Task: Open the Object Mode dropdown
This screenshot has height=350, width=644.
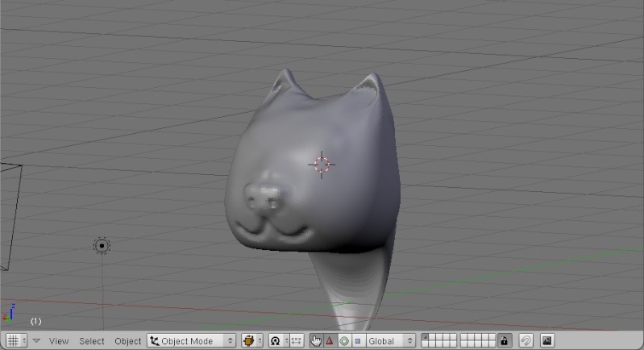Action: pyautogui.click(x=191, y=340)
